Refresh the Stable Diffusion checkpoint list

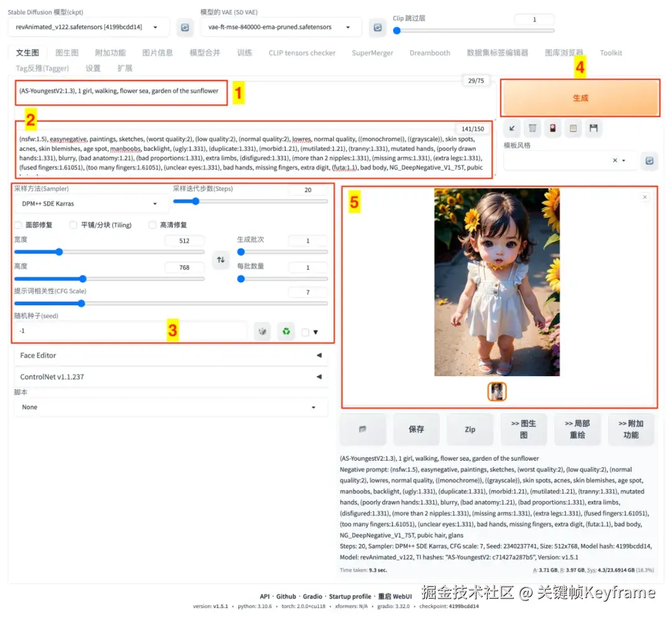pos(185,27)
